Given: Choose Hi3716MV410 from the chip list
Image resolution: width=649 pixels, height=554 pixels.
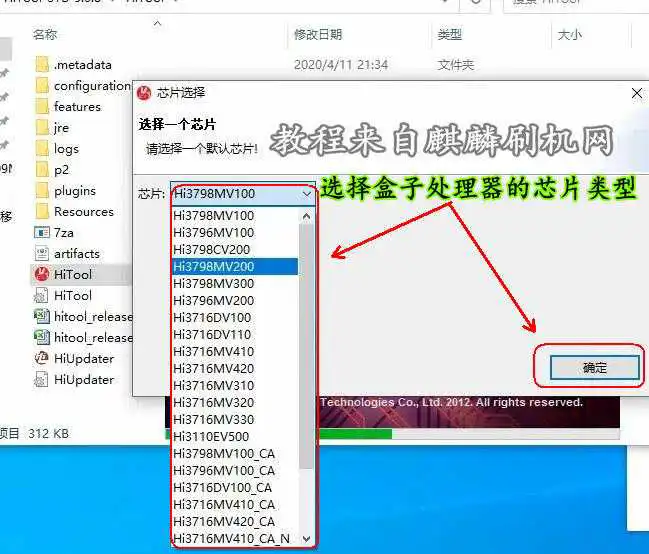Looking at the screenshot, I should tap(235, 352).
